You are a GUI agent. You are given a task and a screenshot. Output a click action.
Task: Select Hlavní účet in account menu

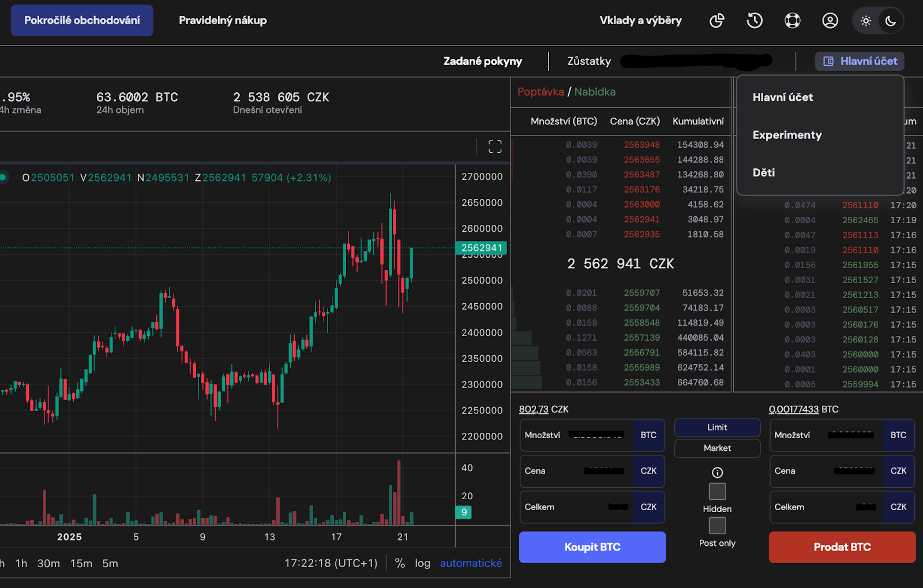click(x=783, y=97)
